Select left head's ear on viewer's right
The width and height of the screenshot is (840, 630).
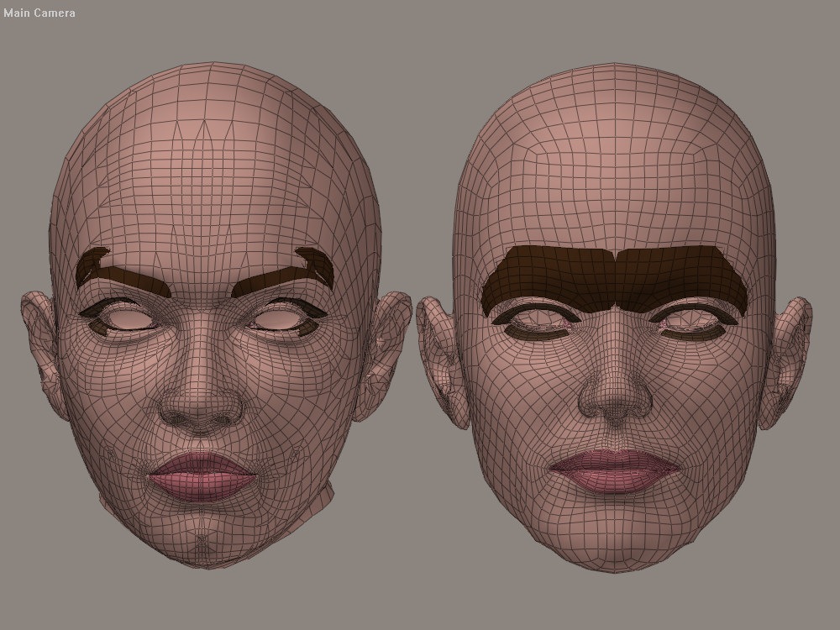pos(381,353)
